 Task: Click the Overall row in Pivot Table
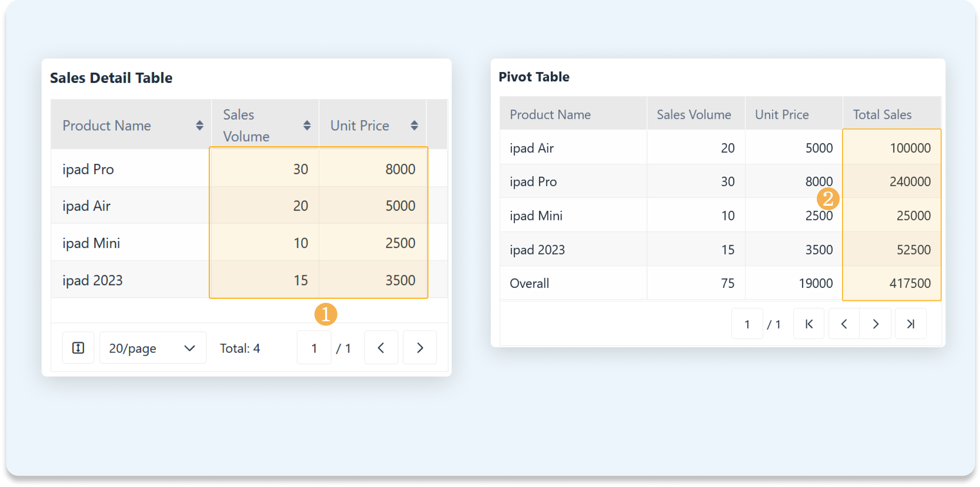point(529,283)
